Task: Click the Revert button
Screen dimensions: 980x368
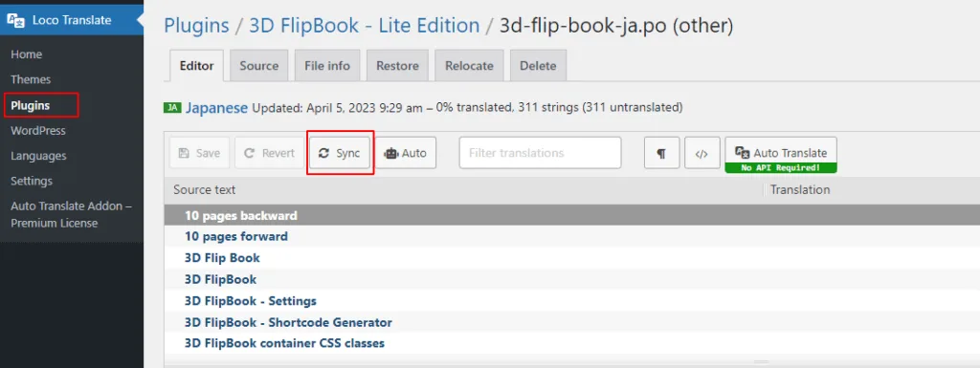Action: click(269, 153)
